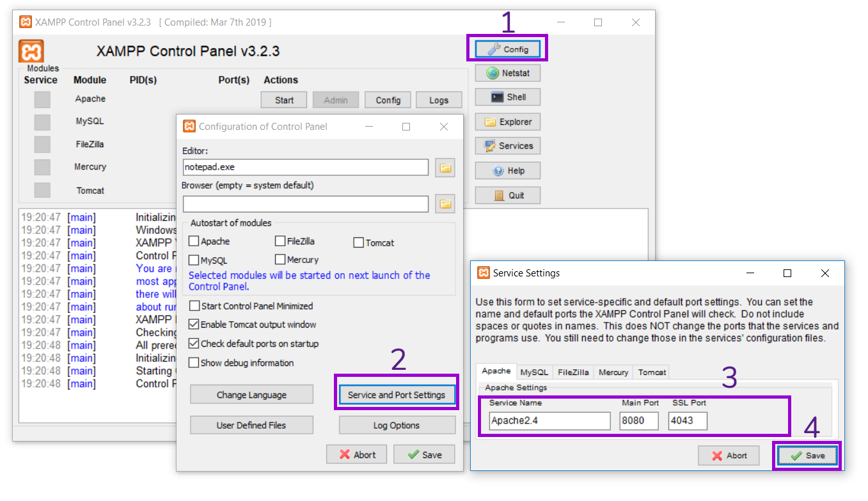Open Log Options
Screen dimensions: 868x501
point(397,425)
